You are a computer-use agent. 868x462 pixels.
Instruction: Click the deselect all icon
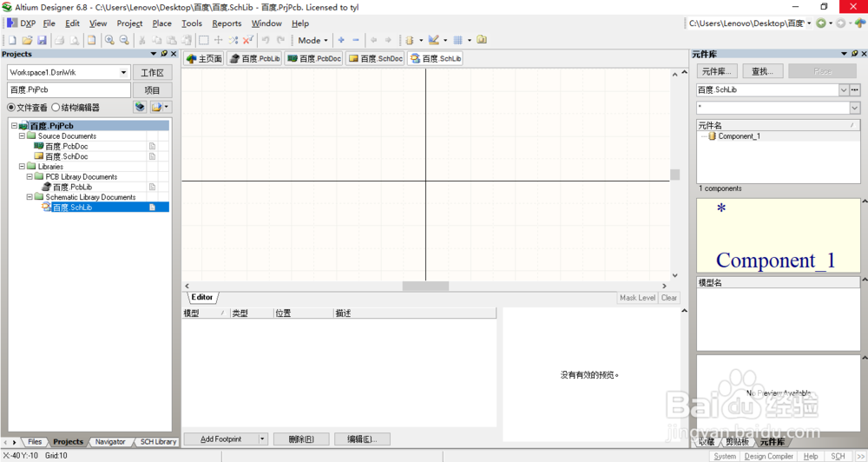click(x=233, y=40)
